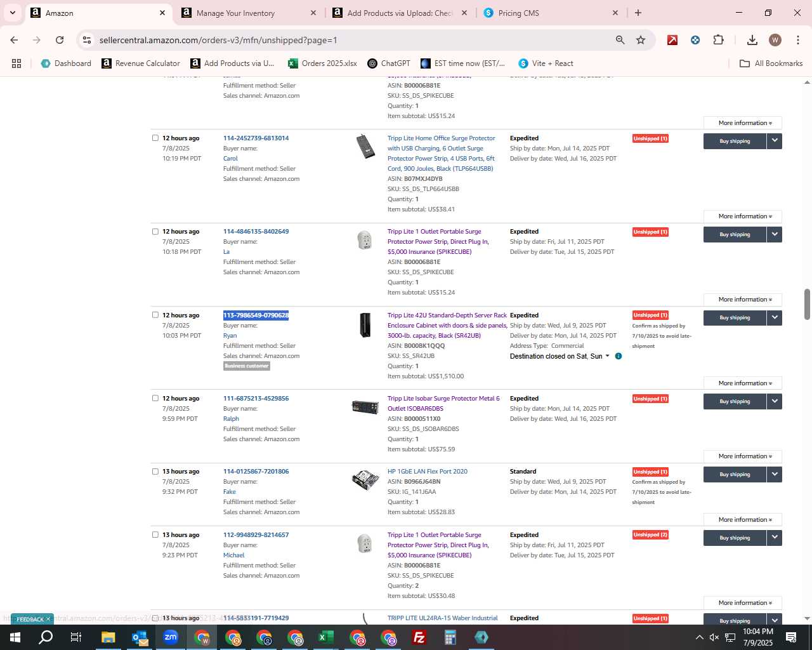The width and height of the screenshot is (812, 650).
Task: Select checkbox for order 113-7986549-0790628
Action: coord(155,315)
